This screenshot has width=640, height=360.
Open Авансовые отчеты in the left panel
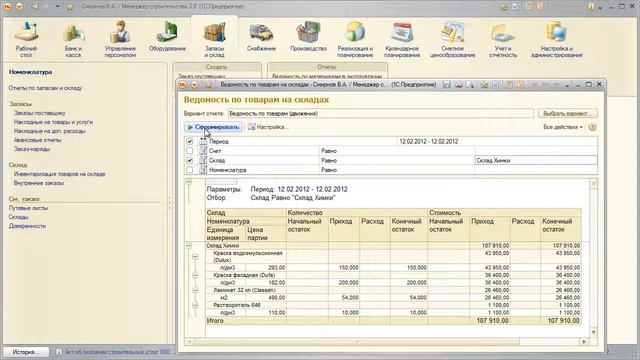coord(38,140)
